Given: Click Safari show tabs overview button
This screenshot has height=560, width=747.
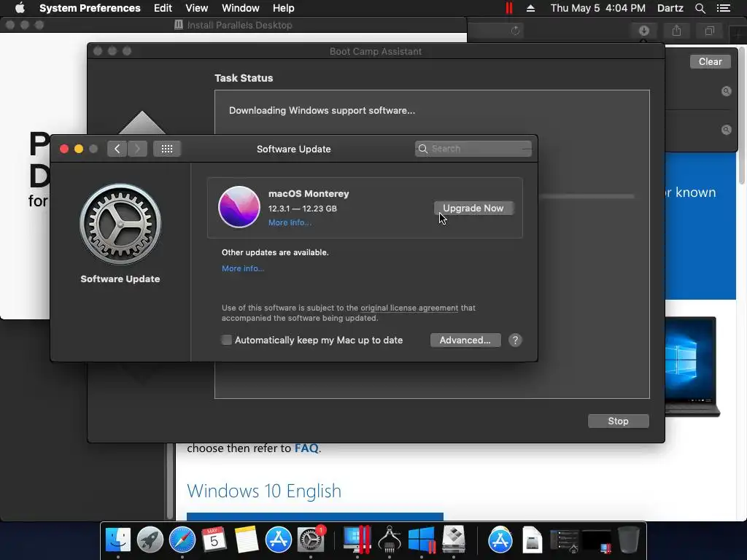Looking at the screenshot, I should coord(709,31).
